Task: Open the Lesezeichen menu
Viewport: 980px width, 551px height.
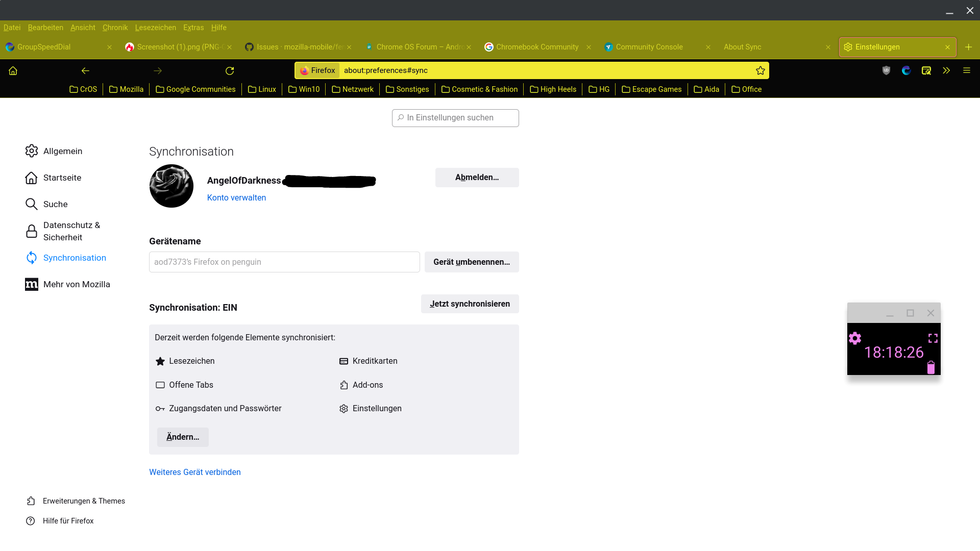Action: tap(155, 28)
